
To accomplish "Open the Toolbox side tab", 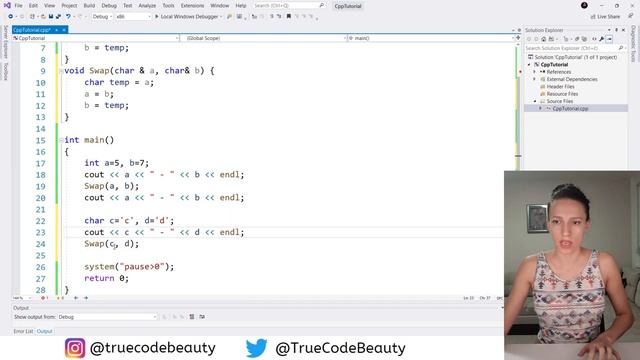I will [5, 71].
